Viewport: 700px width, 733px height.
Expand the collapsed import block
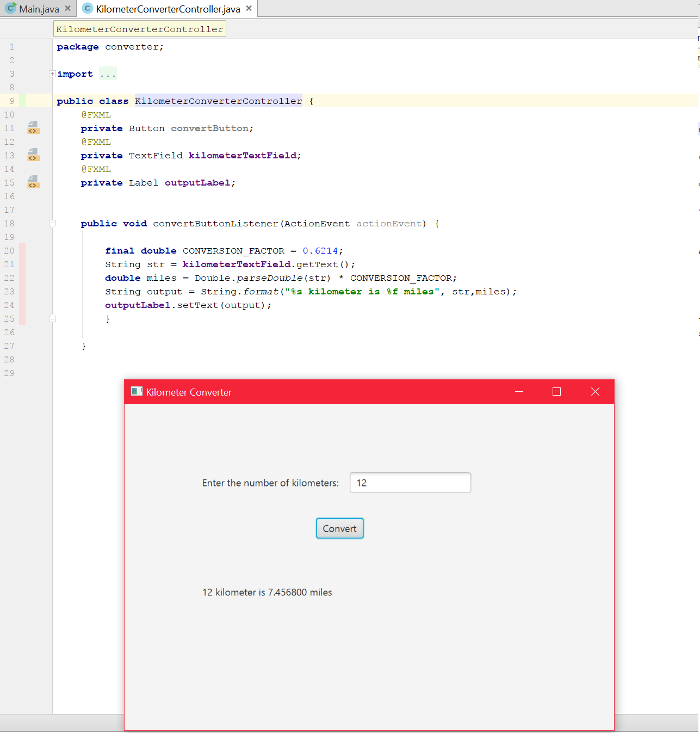[52, 73]
